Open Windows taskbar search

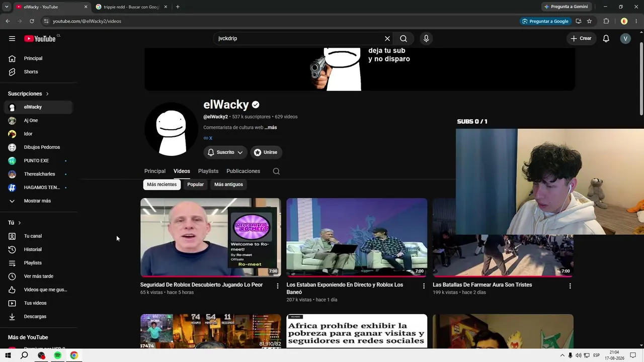(x=24, y=355)
